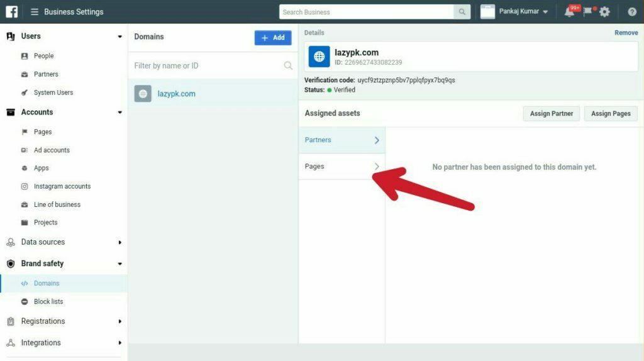Click the Add domain button

point(273,38)
